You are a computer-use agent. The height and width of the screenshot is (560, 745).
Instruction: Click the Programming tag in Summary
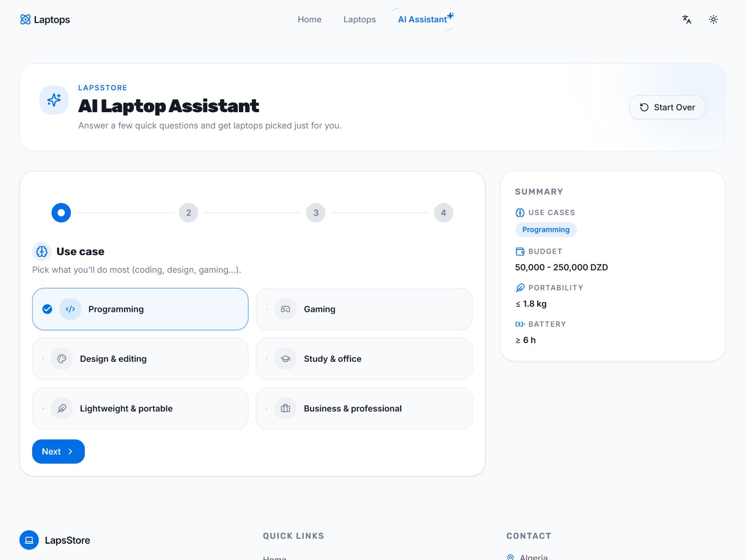(x=546, y=229)
